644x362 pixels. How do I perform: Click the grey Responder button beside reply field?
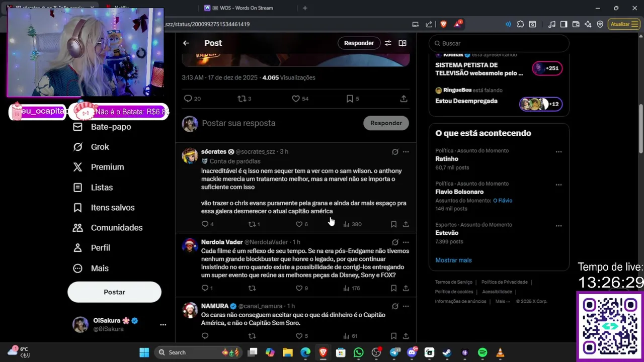click(x=386, y=123)
